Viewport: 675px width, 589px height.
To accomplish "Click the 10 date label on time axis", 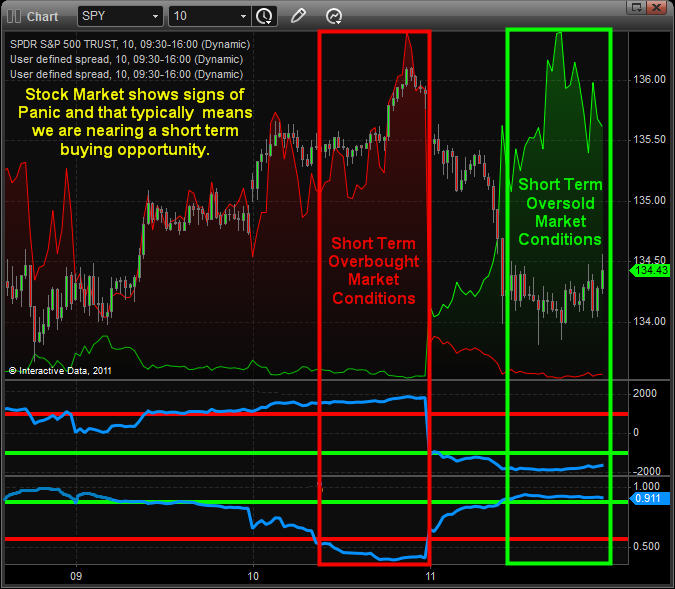I will point(253,576).
